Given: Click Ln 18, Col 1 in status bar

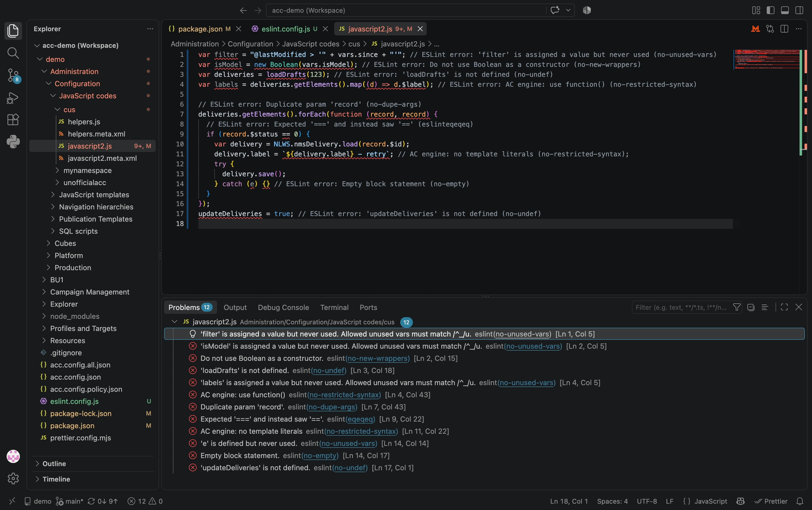Looking at the screenshot, I should coord(569,501).
